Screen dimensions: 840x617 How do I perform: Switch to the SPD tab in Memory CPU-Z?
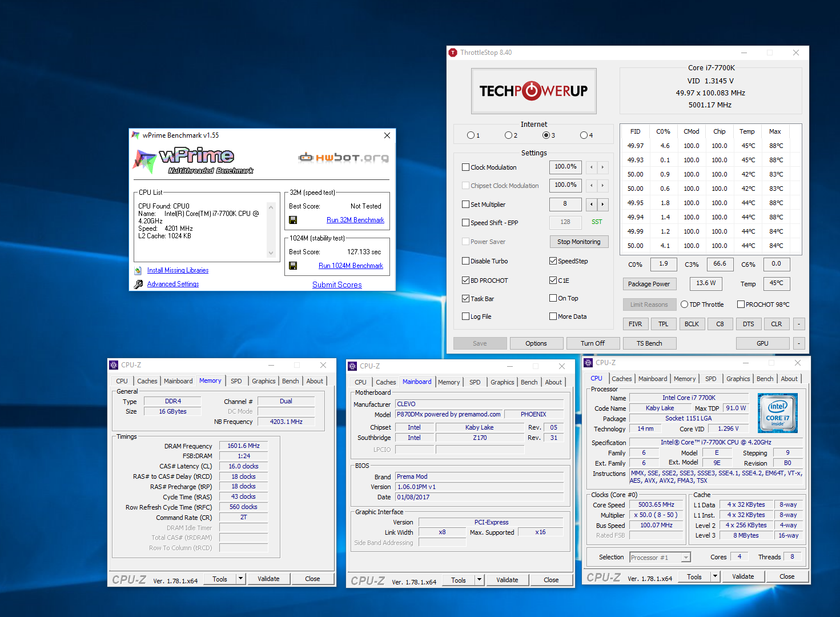click(x=236, y=381)
